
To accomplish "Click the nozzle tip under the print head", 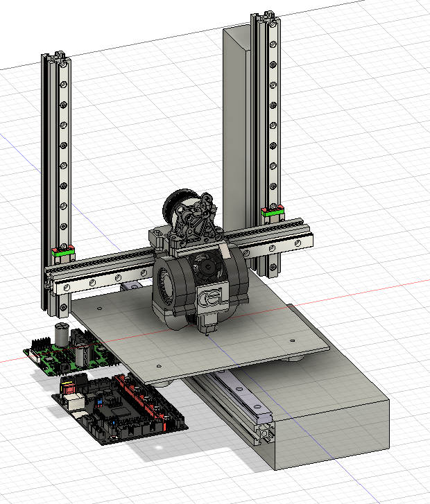I will [x=205, y=333].
